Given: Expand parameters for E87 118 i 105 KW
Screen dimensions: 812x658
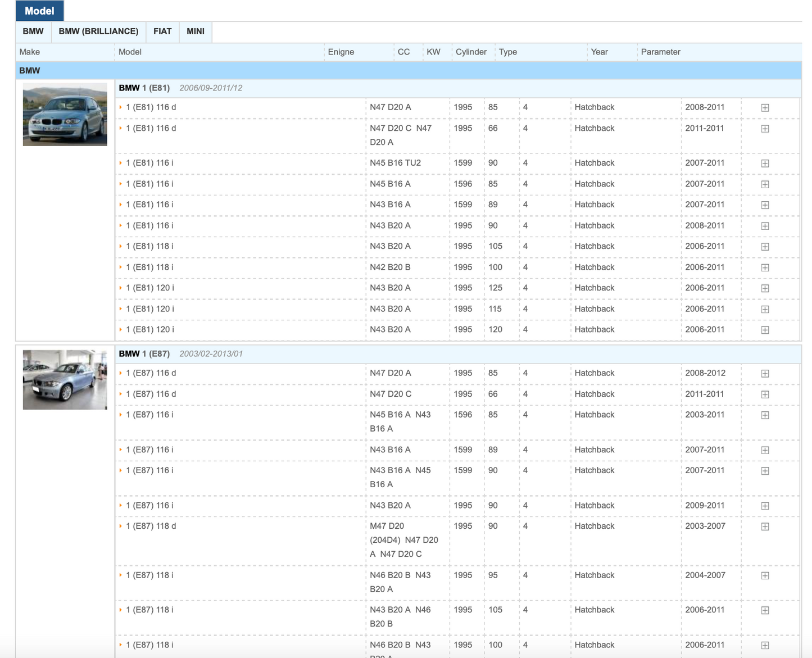Looking at the screenshot, I should tap(765, 610).
